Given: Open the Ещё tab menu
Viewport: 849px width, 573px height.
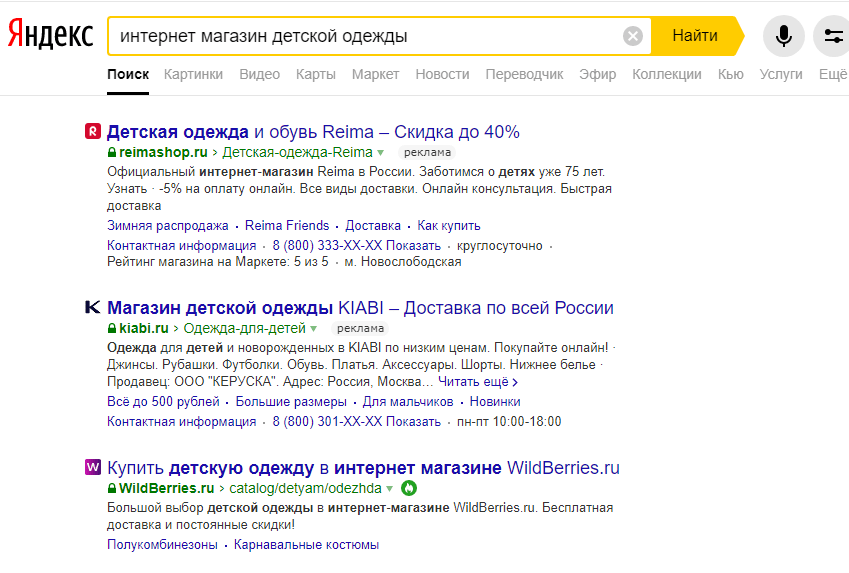Looking at the screenshot, I should coord(833,74).
